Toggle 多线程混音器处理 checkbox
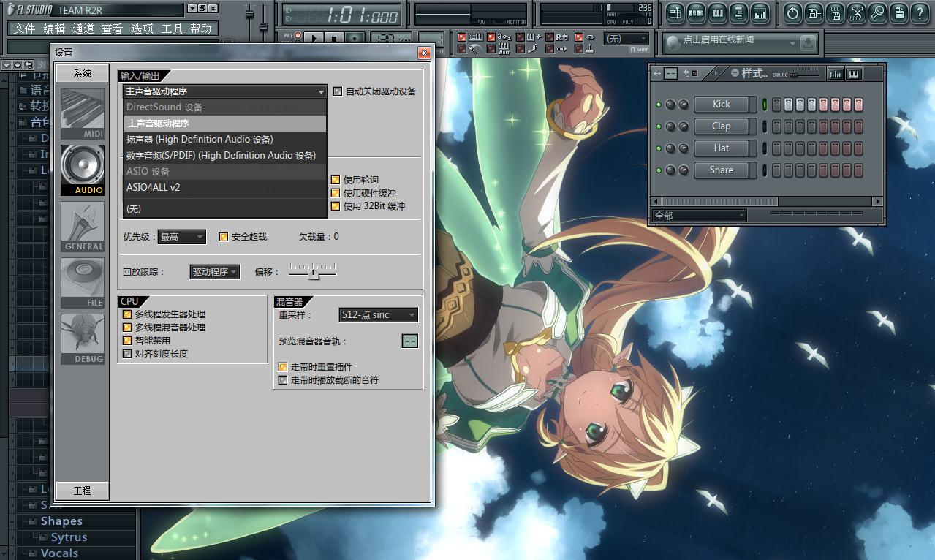Viewport: 935px width, 560px height. [127, 328]
